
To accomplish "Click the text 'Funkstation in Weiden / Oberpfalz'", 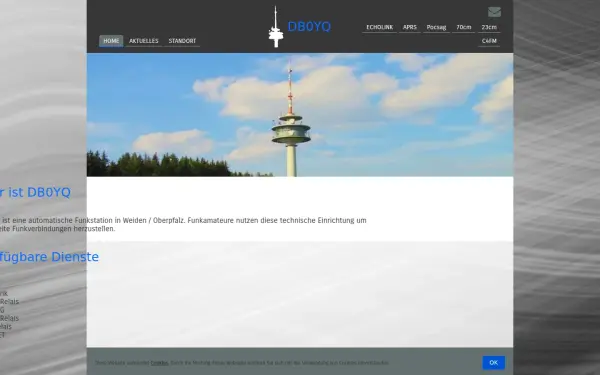I will (130, 220).
